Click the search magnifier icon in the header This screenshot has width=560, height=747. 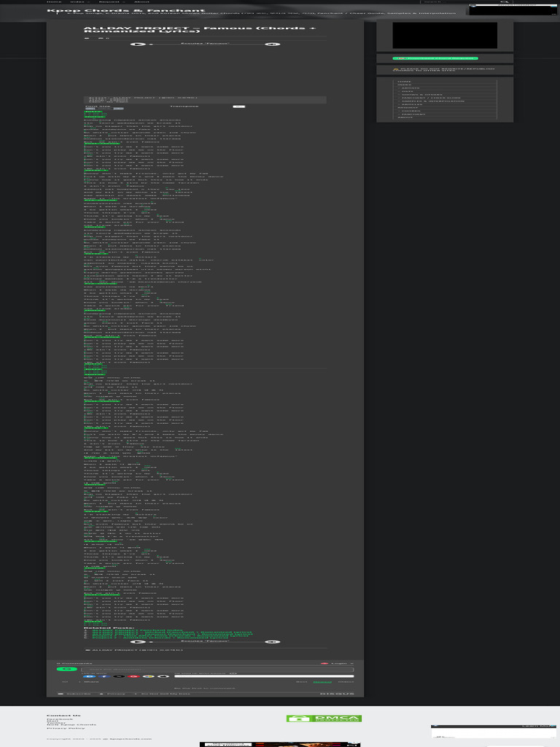(x=504, y=2)
